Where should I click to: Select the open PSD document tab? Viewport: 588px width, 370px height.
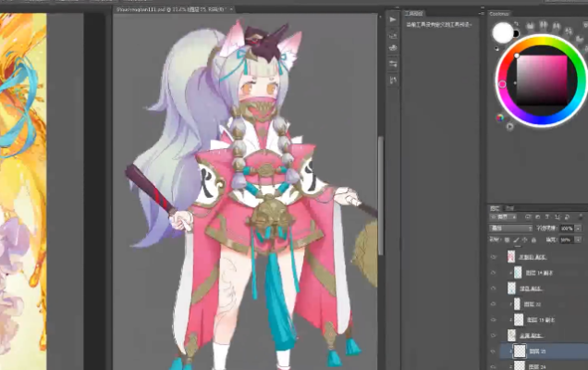[172, 9]
